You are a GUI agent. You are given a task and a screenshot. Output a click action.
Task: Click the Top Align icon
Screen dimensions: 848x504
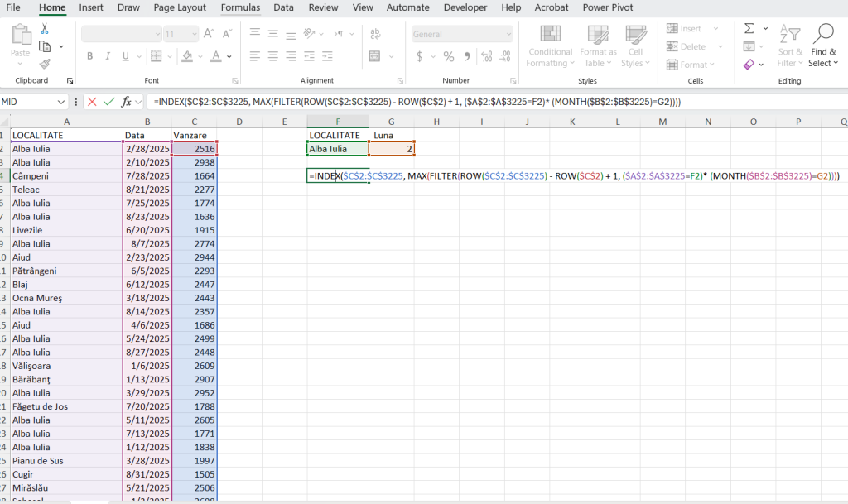[x=255, y=33]
